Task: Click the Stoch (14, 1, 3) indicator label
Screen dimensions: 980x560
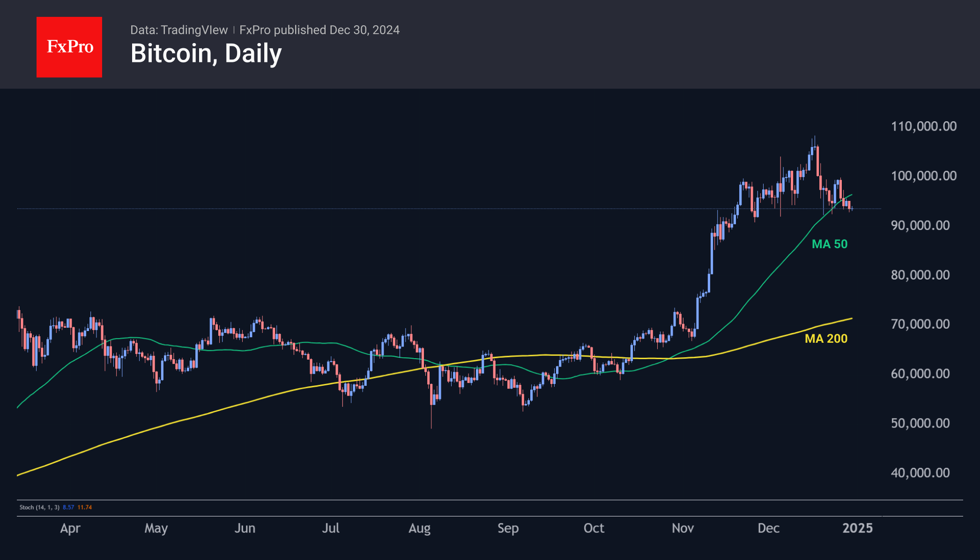Action: [x=39, y=507]
